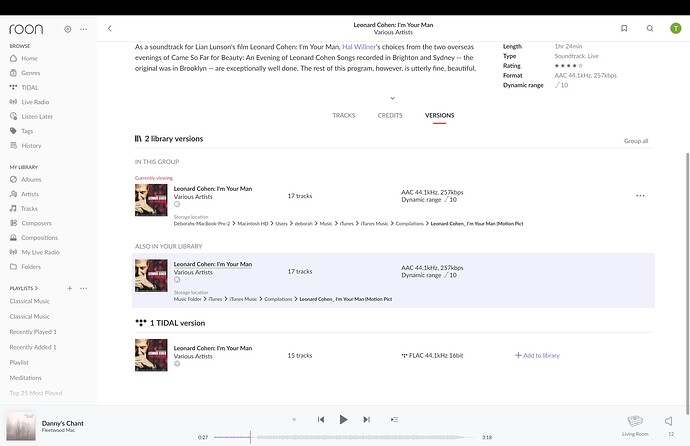Click now playing Danny's Chant cover art
This screenshot has width=690, height=446.
pyautogui.click(x=21, y=426)
